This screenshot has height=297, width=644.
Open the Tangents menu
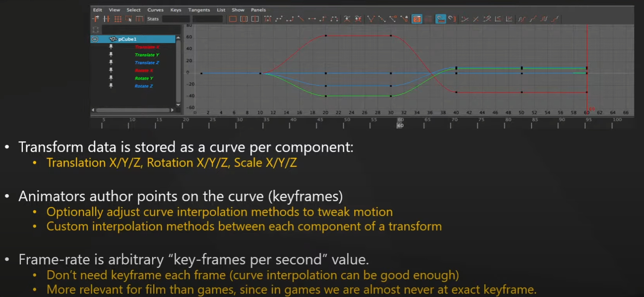(x=199, y=10)
